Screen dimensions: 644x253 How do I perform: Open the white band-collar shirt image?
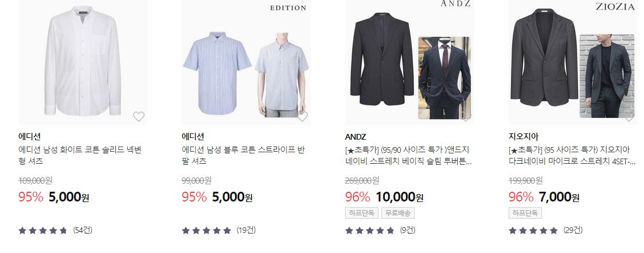coord(83,62)
